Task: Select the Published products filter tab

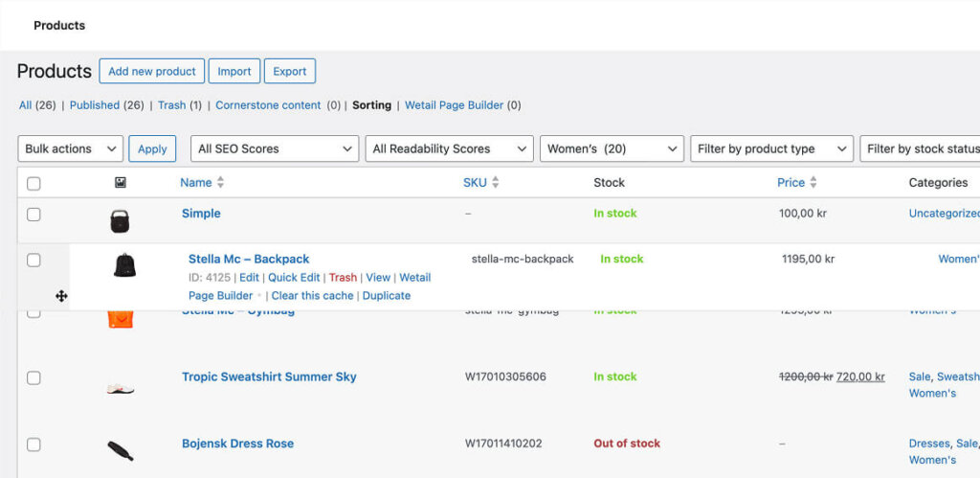Action: click(94, 105)
